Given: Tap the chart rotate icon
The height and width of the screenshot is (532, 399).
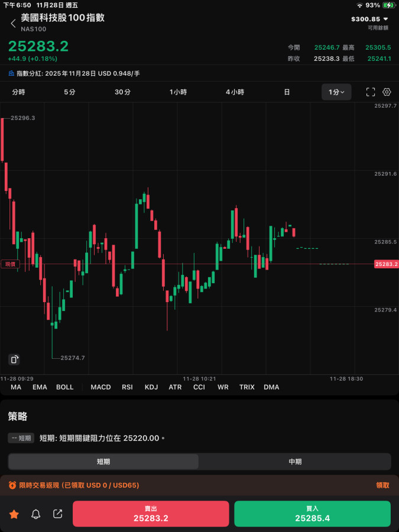Looking at the screenshot, I should click(15, 359).
